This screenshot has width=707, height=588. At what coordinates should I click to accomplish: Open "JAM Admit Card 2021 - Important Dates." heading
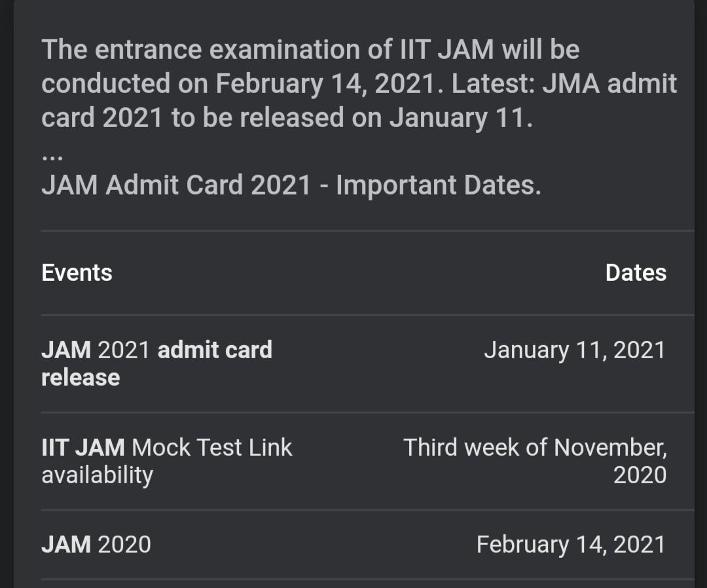click(x=291, y=185)
